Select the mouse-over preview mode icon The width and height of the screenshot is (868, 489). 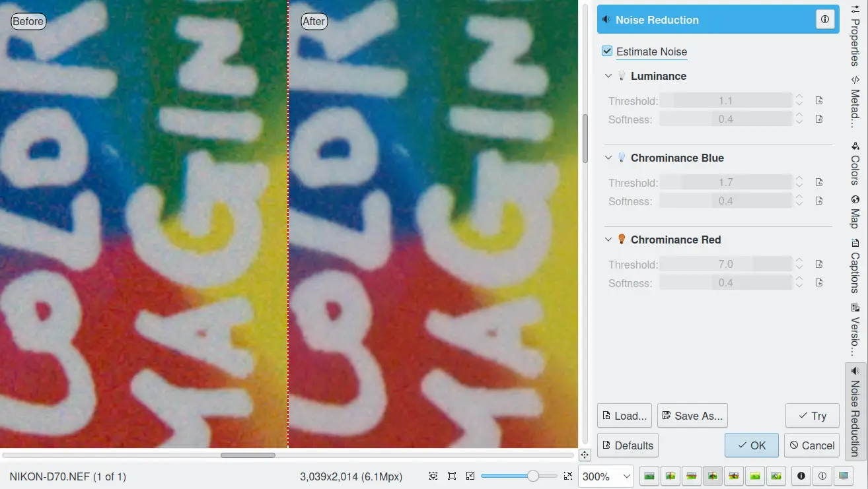coord(776,476)
